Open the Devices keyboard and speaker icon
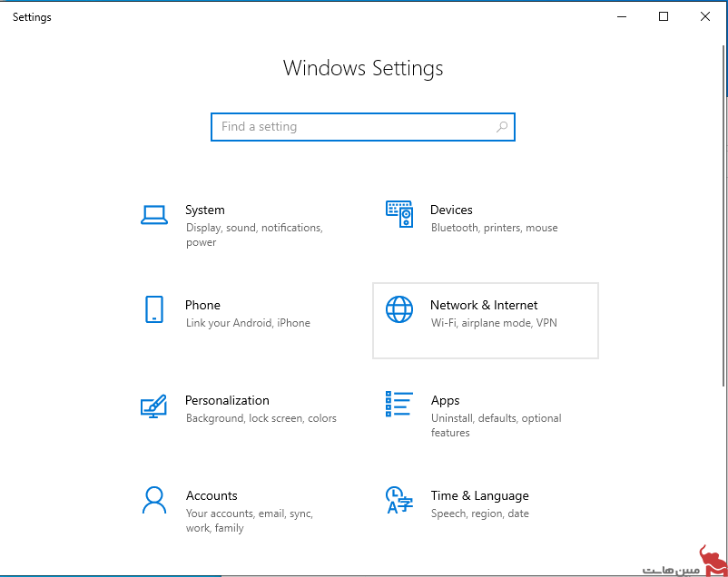The width and height of the screenshot is (728, 577). pos(399,214)
